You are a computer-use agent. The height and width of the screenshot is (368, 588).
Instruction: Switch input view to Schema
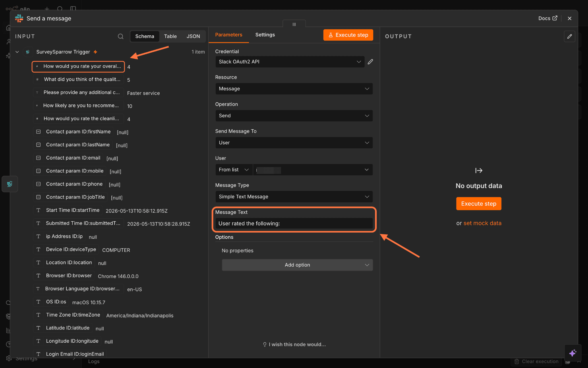pos(145,37)
